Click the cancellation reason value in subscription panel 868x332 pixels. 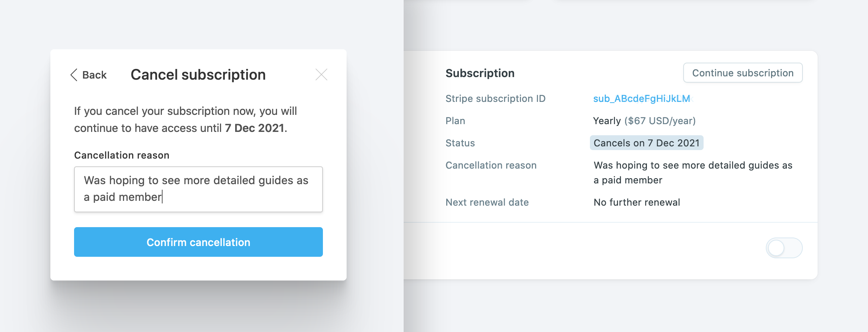(693, 173)
